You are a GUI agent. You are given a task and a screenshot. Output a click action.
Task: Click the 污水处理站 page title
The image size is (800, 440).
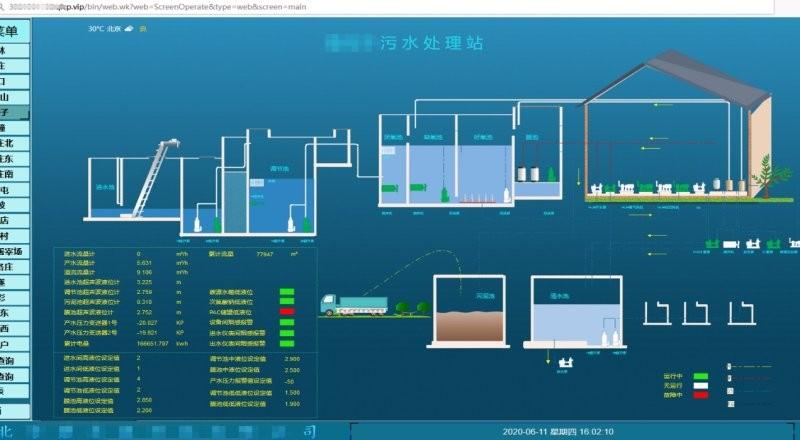coord(432,43)
